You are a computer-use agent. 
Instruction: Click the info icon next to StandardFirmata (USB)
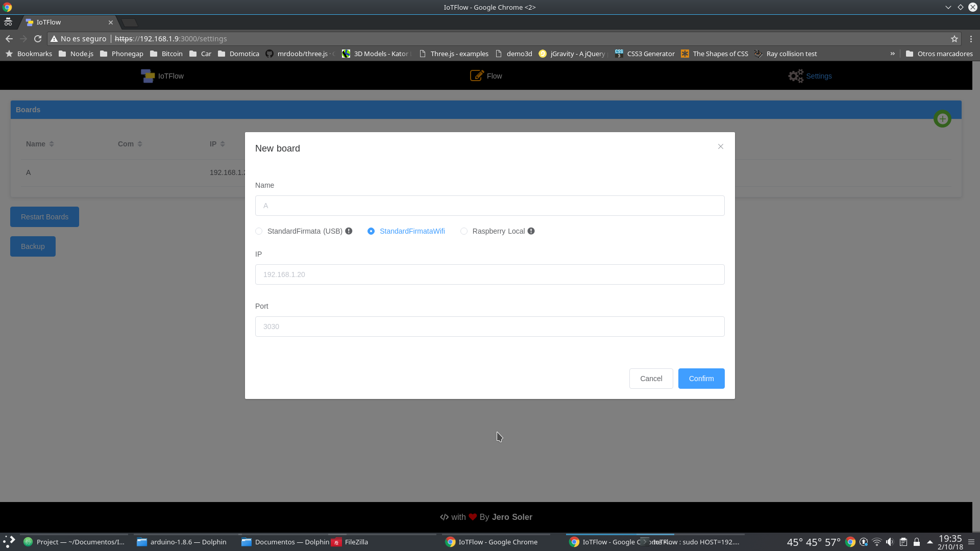point(349,231)
